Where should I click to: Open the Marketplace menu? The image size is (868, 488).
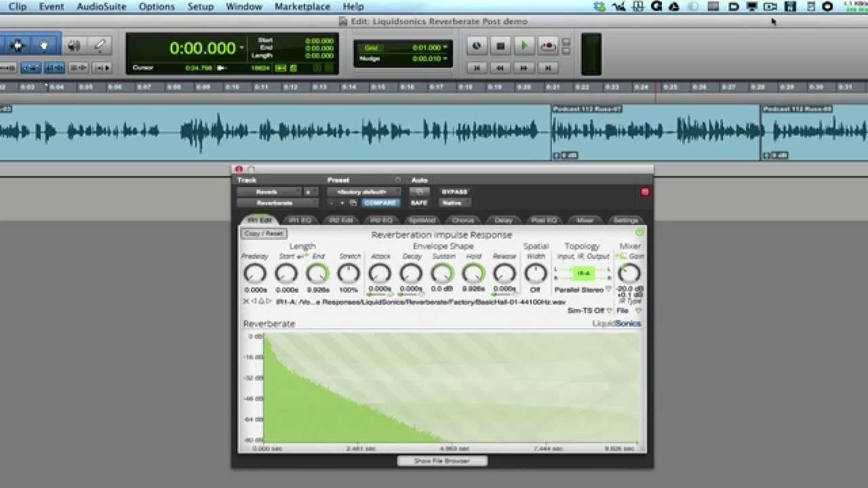[303, 7]
